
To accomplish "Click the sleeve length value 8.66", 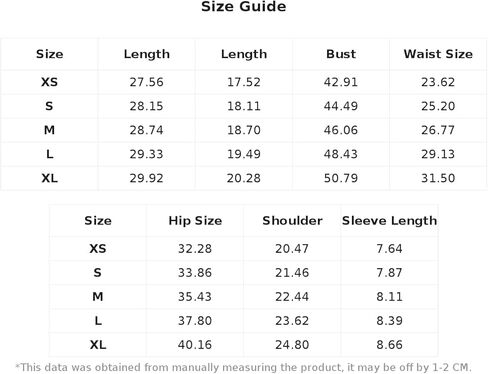I will point(389,345).
